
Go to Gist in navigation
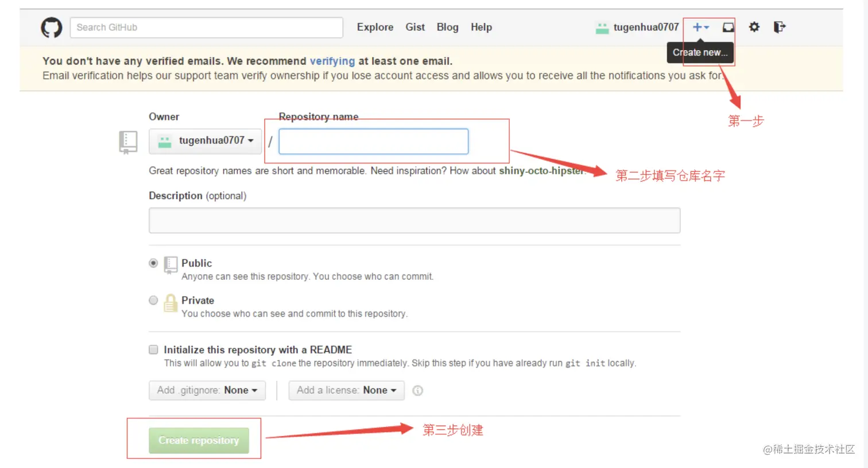415,27
